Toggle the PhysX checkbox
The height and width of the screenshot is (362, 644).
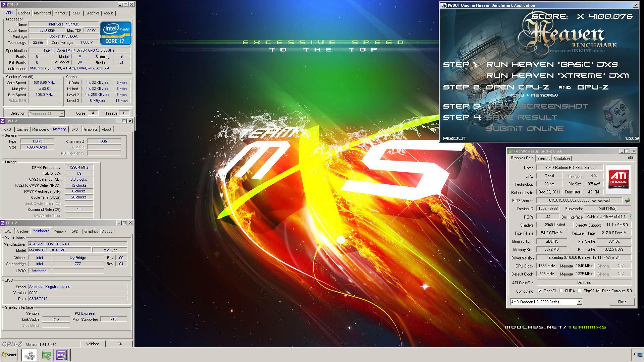[x=580, y=291]
